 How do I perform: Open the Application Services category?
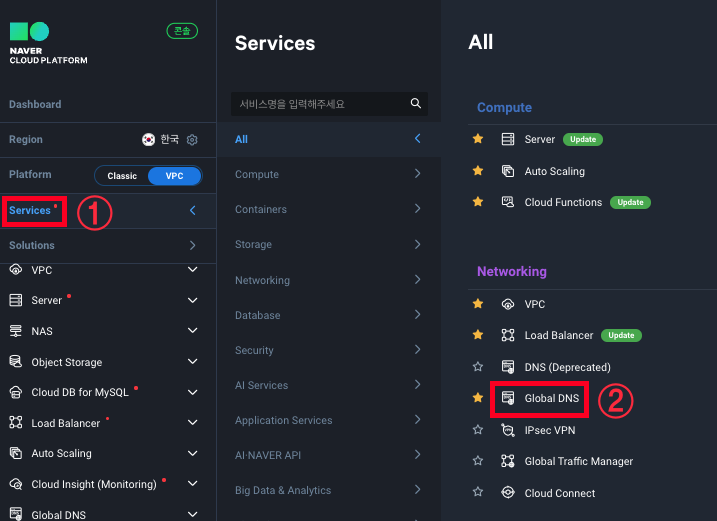[329, 420]
